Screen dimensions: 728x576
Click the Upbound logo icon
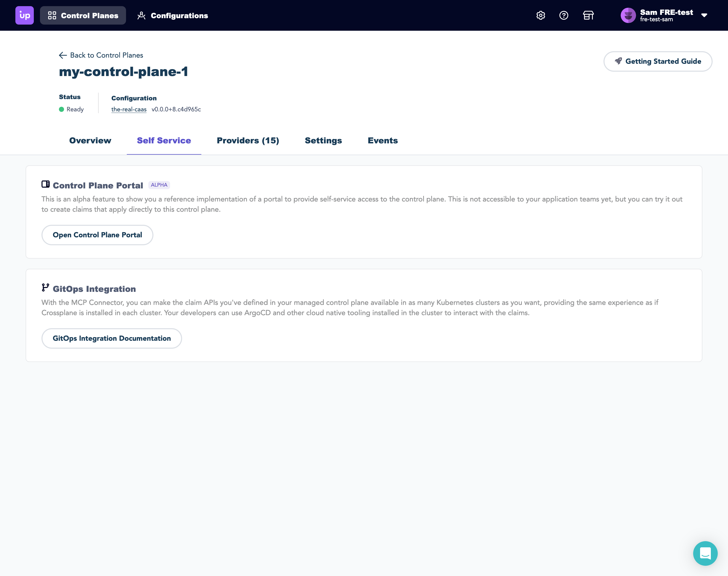24,16
